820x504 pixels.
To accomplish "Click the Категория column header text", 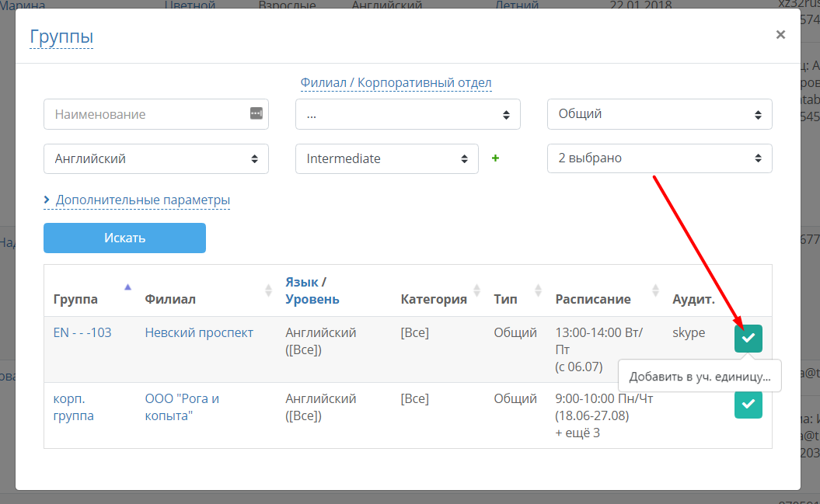I will pyautogui.click(x=434, y=299).
